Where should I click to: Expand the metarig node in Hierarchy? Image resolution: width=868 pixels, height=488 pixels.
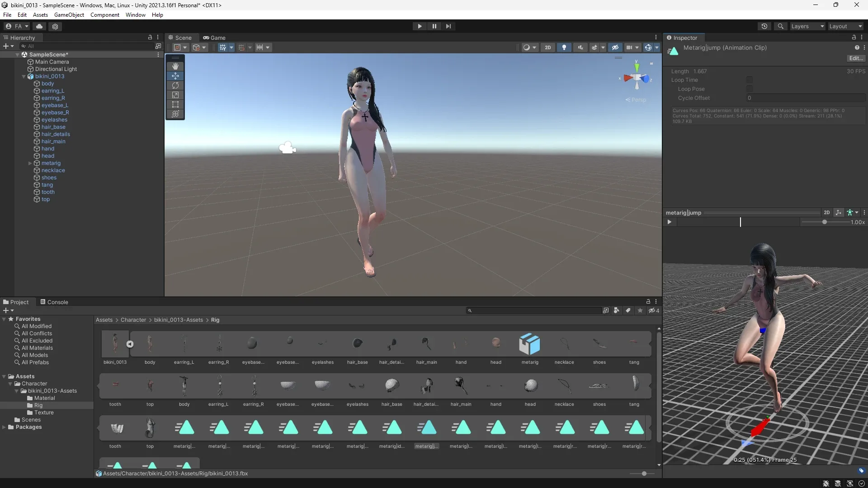pyautogui.click(x=30, y=163)
